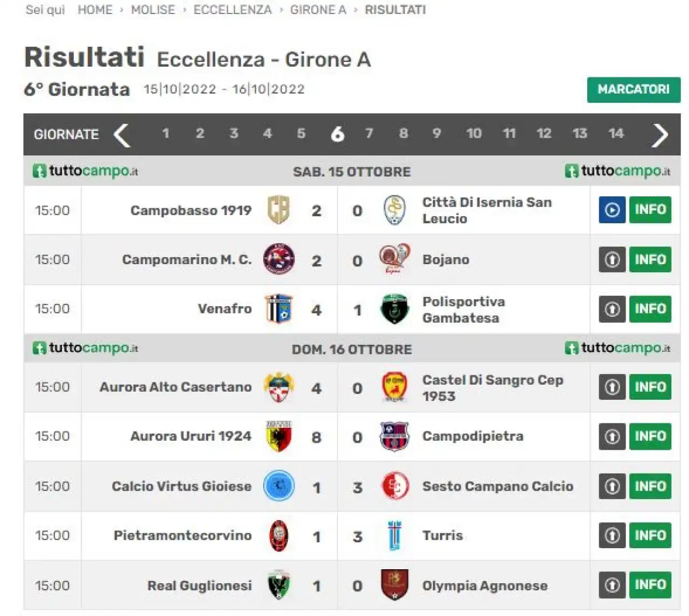Image resolution: width=689 pixels, height=616 pixels.
Task: Go to previous giornate with left arrow
Action: [x=122, y=134]
